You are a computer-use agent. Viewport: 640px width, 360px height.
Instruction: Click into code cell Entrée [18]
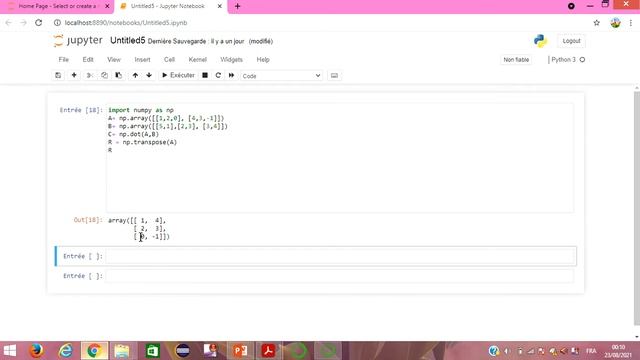(340, 158)
